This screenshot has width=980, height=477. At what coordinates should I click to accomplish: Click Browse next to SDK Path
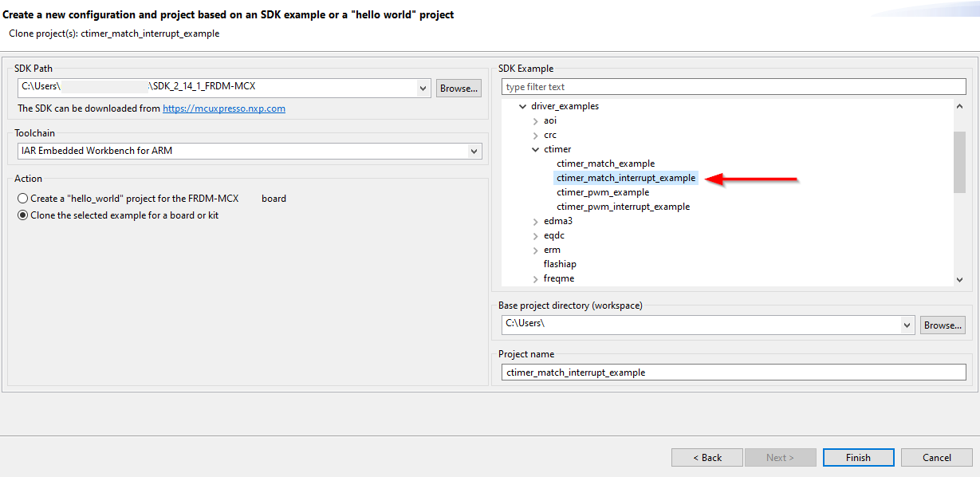pyautogui.click(x=459, y=88)
